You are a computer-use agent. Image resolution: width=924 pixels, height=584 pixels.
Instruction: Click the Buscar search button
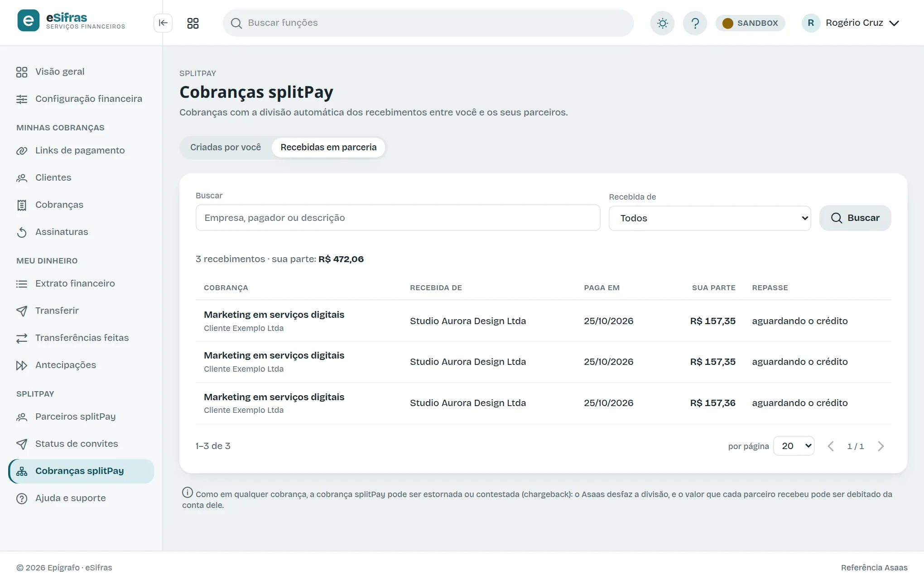coord(855,218)
